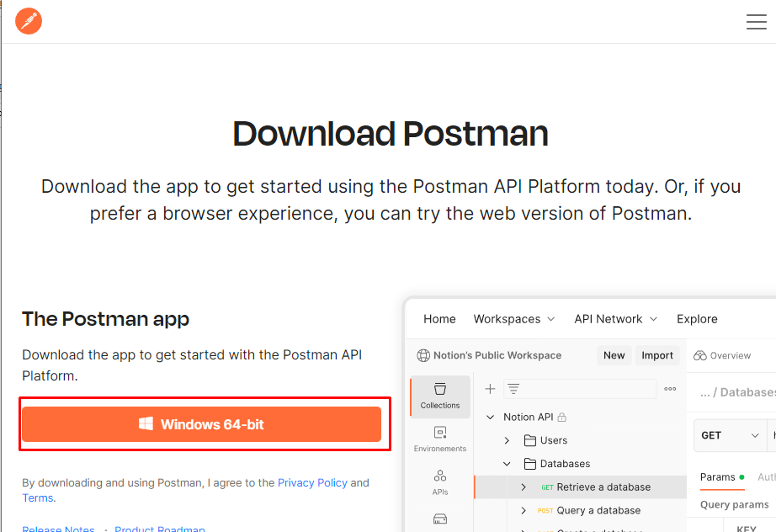Open the GET method dropdown
The width and height of the screenshot is (776, 532).
[x=730, y=435]
